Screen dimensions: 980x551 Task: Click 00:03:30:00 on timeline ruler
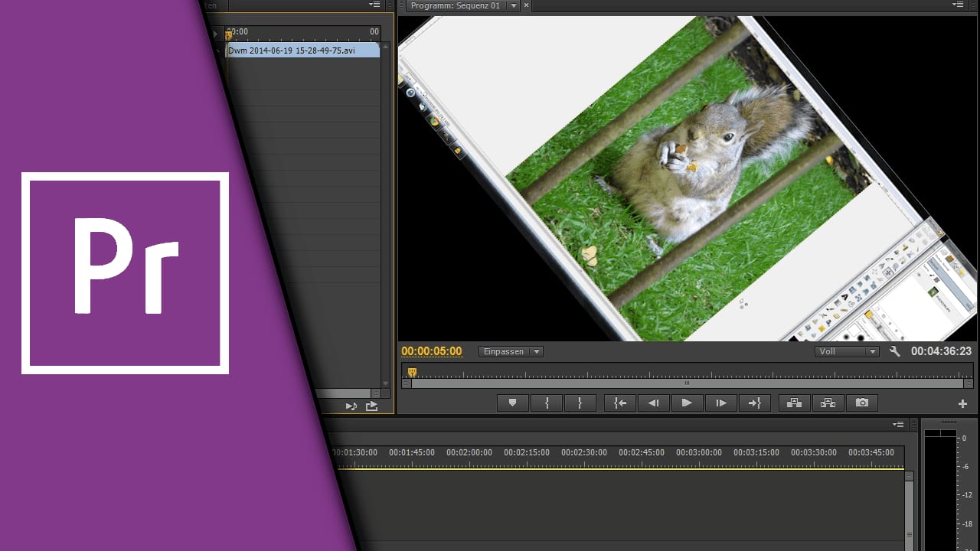click(814, 452)
